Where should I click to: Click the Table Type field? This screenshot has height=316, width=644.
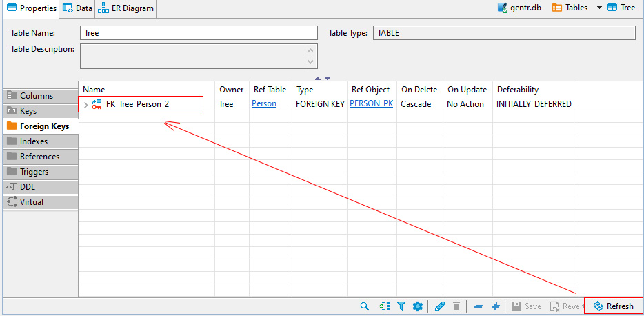pos(504,33)
